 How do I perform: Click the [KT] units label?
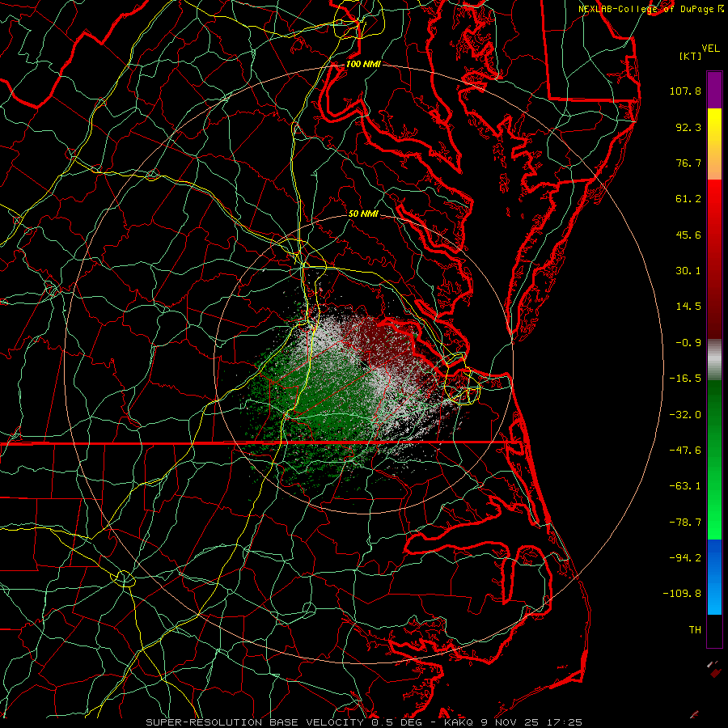pos(691,56)
